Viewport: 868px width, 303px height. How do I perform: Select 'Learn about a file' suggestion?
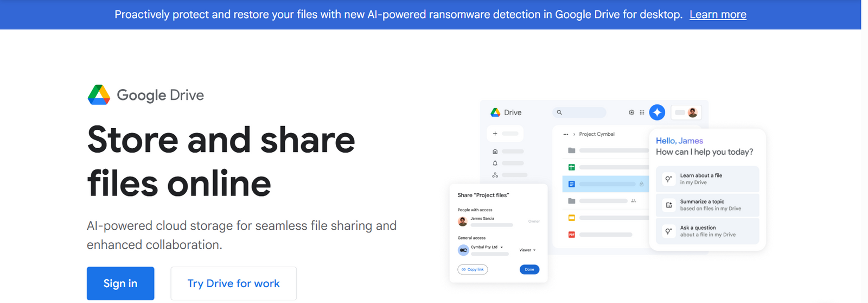point(707,179)
